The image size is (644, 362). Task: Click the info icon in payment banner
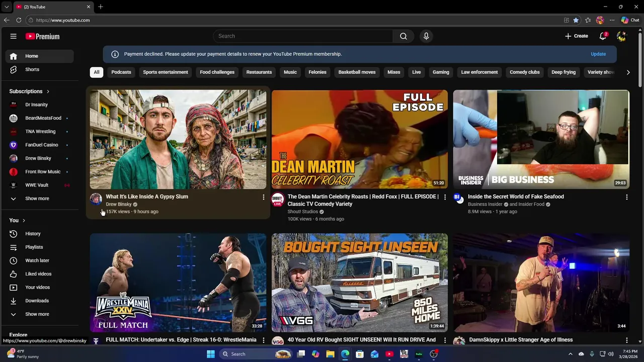point(115,54)
